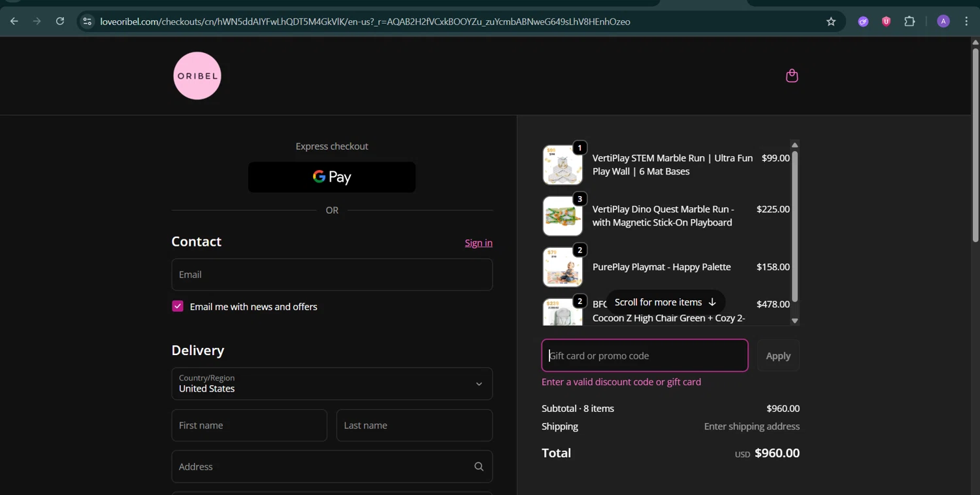
Task: Click the order list scroll up arrow
Action: 794,145
